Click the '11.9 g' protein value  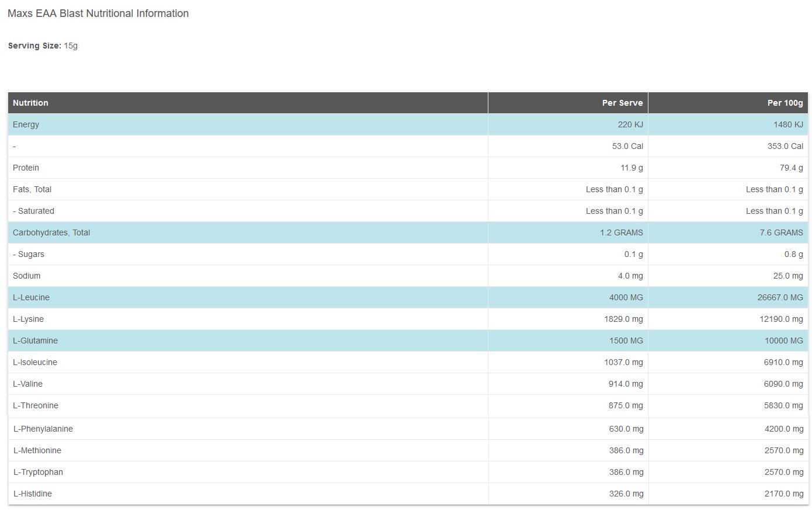point(631,168)
